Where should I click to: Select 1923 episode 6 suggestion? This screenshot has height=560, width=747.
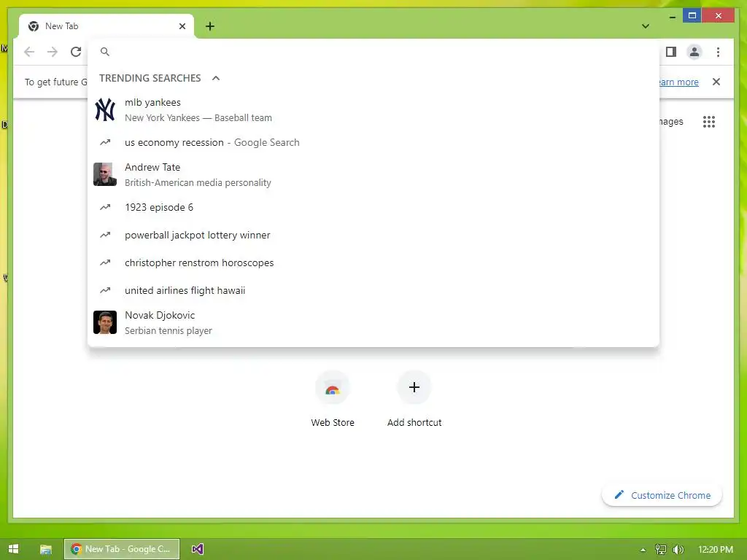(x=373, y=207)
